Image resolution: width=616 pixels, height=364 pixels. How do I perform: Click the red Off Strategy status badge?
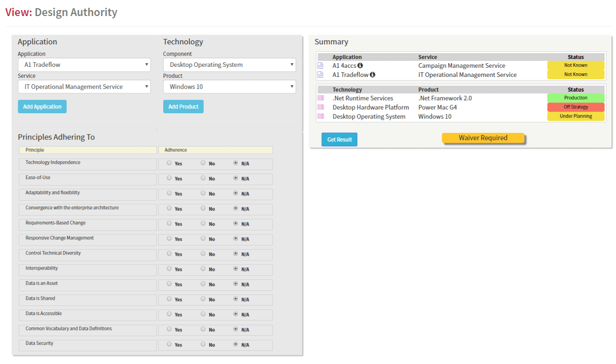point(576,107)
